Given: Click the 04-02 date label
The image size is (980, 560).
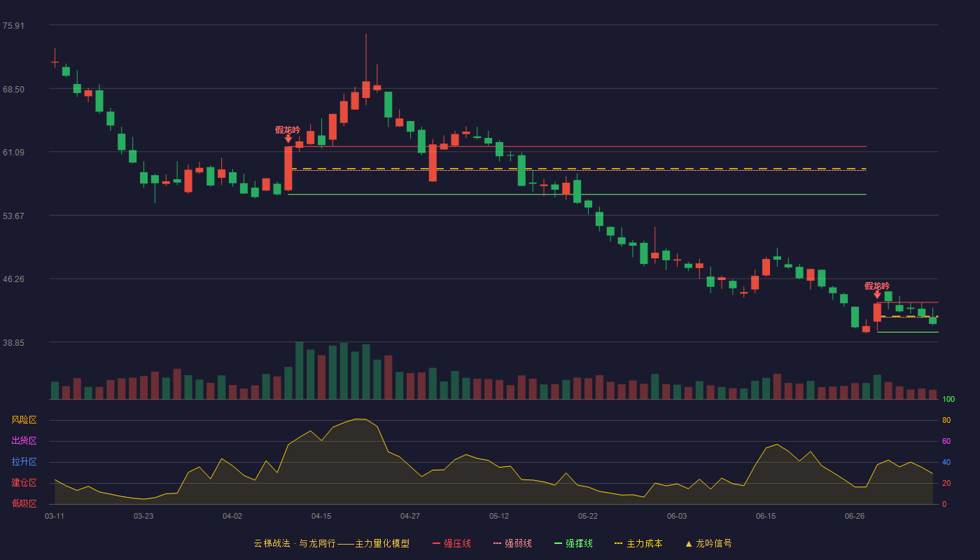Looking at the screenshot, I should [232, 516].
